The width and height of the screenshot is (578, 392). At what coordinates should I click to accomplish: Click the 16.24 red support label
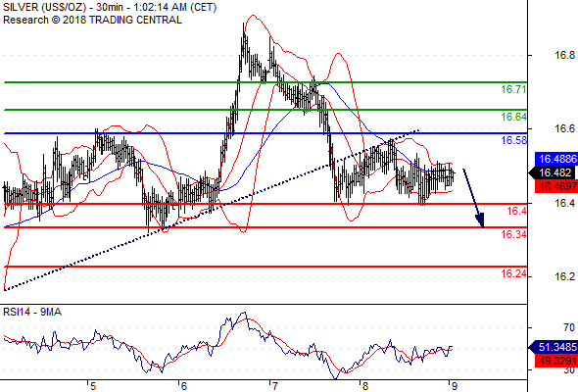513,273
